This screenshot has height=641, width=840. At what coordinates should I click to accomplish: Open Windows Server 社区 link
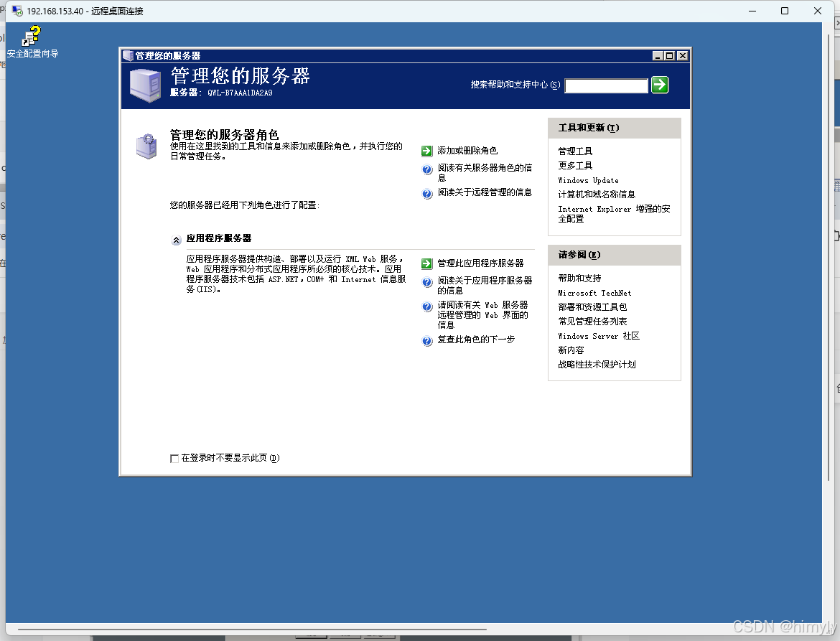point(599,336)
